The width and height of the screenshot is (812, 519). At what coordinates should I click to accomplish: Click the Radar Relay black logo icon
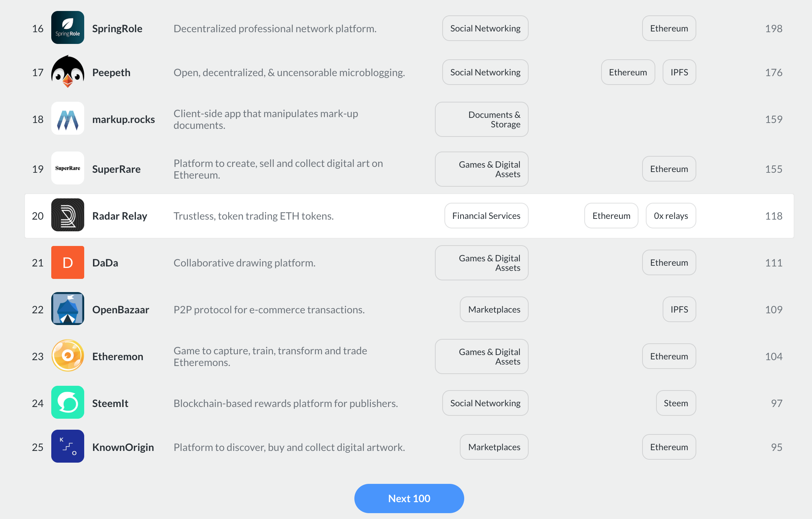(x=68, y=215)
